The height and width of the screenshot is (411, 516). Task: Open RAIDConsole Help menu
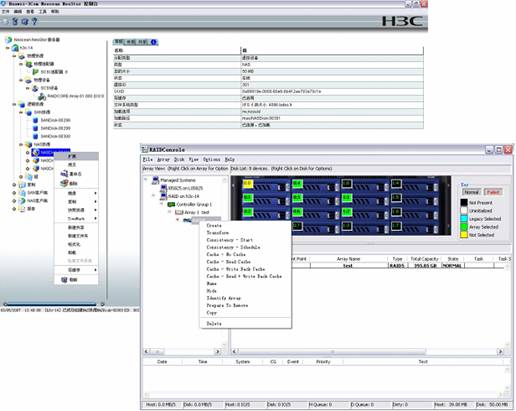tap(230, 160)
